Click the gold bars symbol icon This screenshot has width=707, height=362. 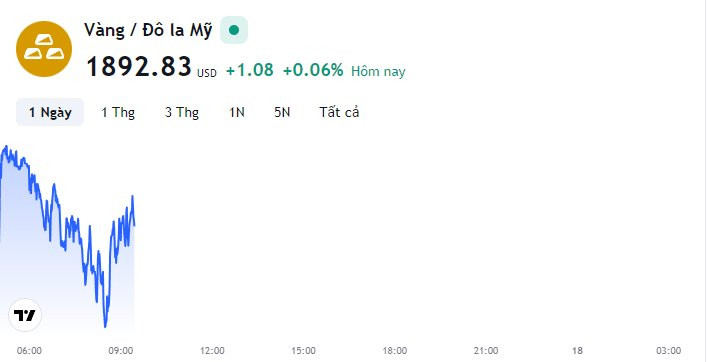(x=44, y=49)
